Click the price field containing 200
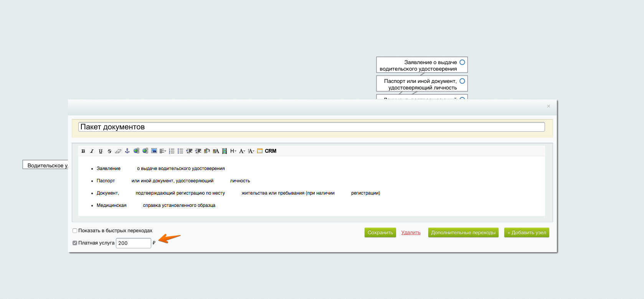This screenshot has width=644, height=299. pyautogui.click(x=133, y=243)
